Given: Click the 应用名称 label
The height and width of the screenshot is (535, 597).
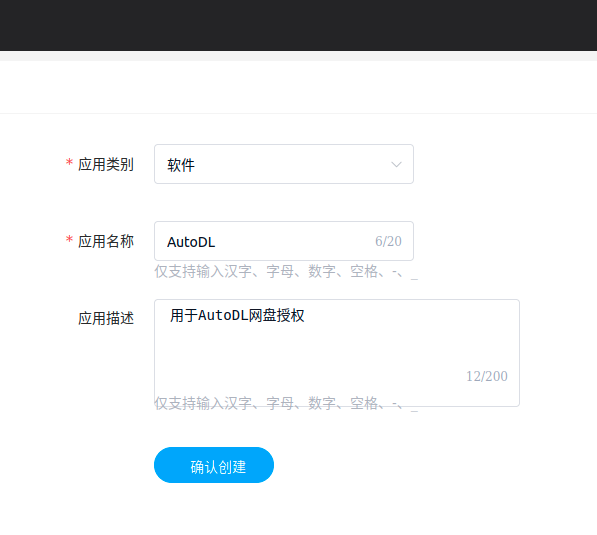Looking at the screenshot, I should (x=106, y=241).
